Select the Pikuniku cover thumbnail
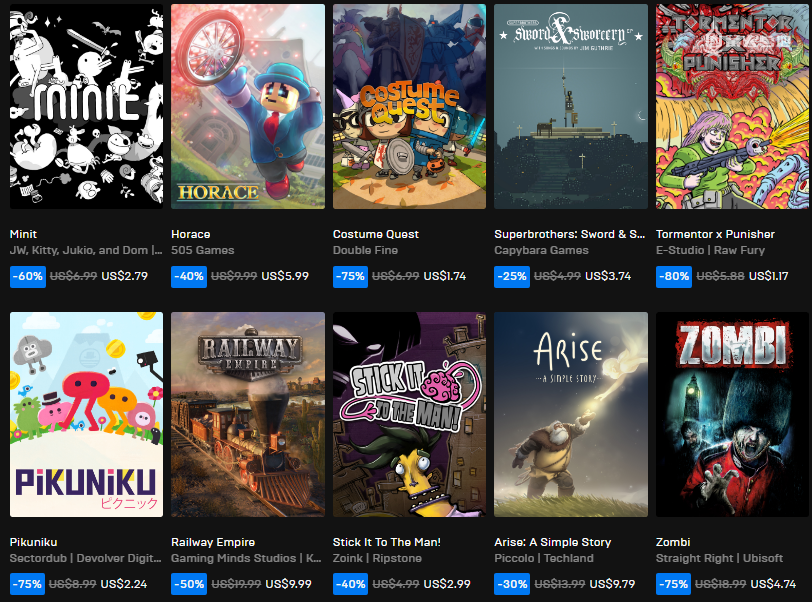812x602 pixels. (x=86, y=414)
